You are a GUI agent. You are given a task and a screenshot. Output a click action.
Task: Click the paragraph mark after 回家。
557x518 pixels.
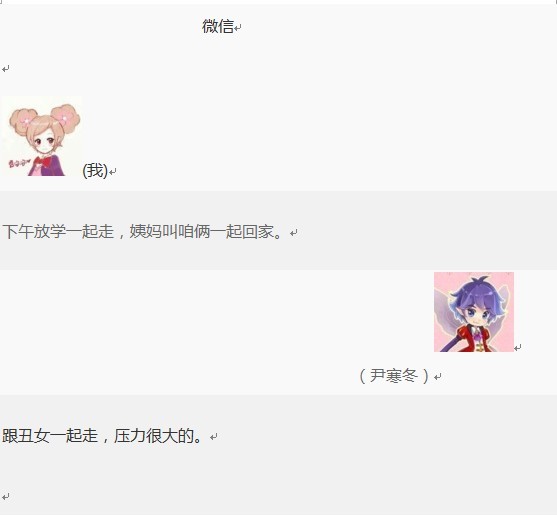click(293, 233)
